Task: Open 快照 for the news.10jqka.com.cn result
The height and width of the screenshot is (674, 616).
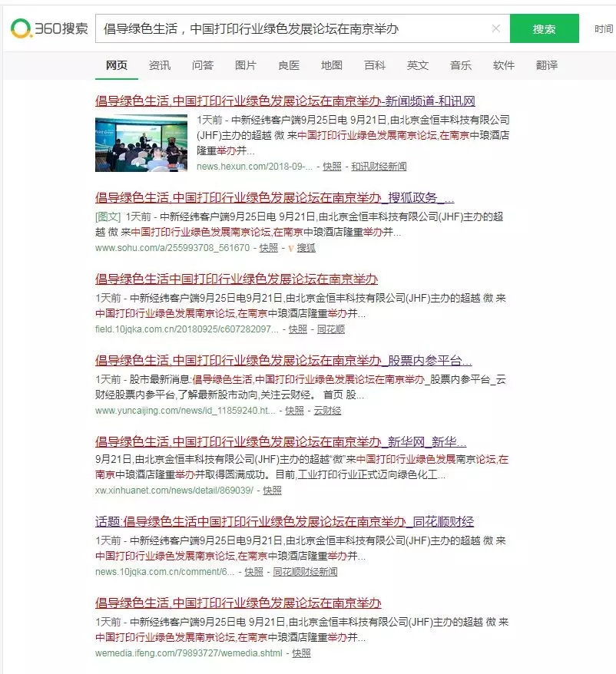Action: 253,572
